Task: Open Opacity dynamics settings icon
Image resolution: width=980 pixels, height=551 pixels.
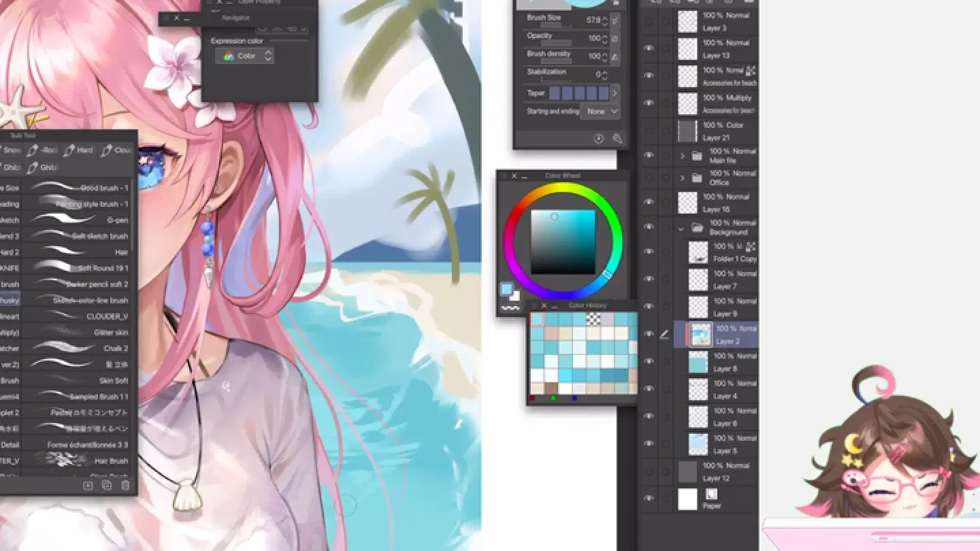Action: (x=615, y=39)
